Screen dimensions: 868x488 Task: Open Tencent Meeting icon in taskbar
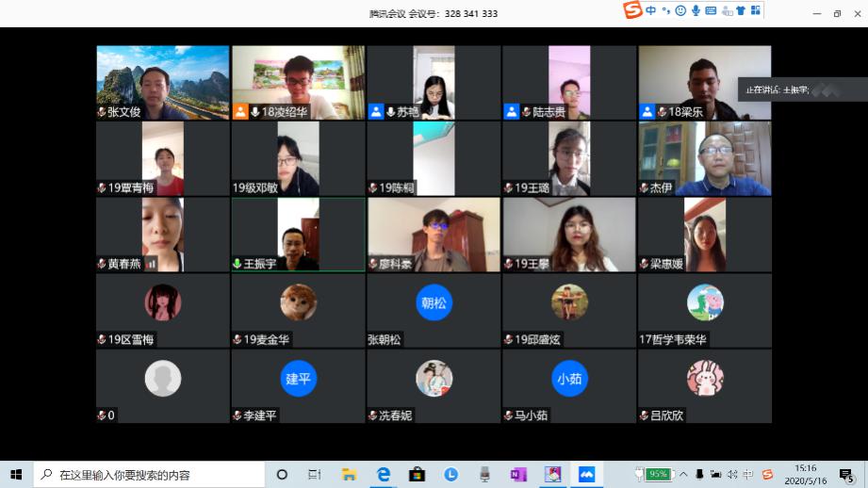tap(587, 474)
